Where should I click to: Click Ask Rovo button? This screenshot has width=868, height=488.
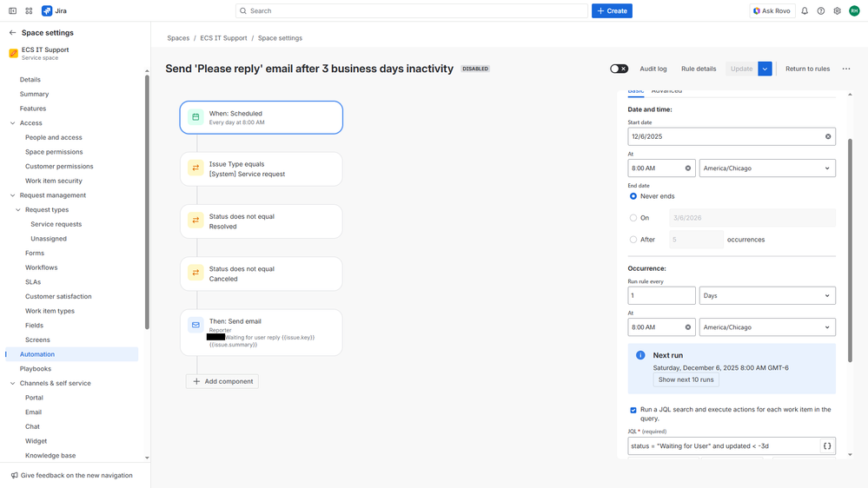(x=772, y=10)
